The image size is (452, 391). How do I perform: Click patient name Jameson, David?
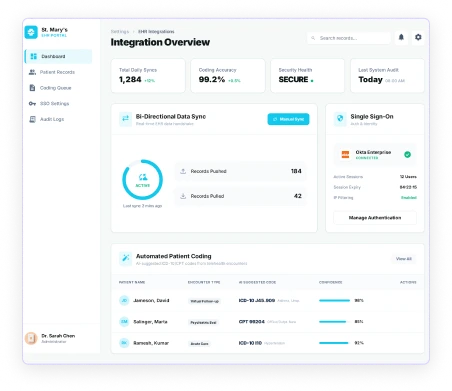pos(151,300)
